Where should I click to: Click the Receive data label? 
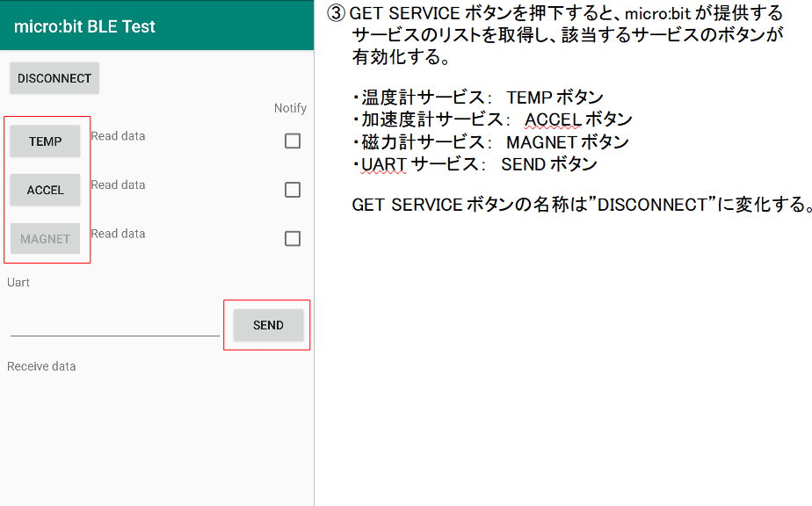[x=40, y=366]
